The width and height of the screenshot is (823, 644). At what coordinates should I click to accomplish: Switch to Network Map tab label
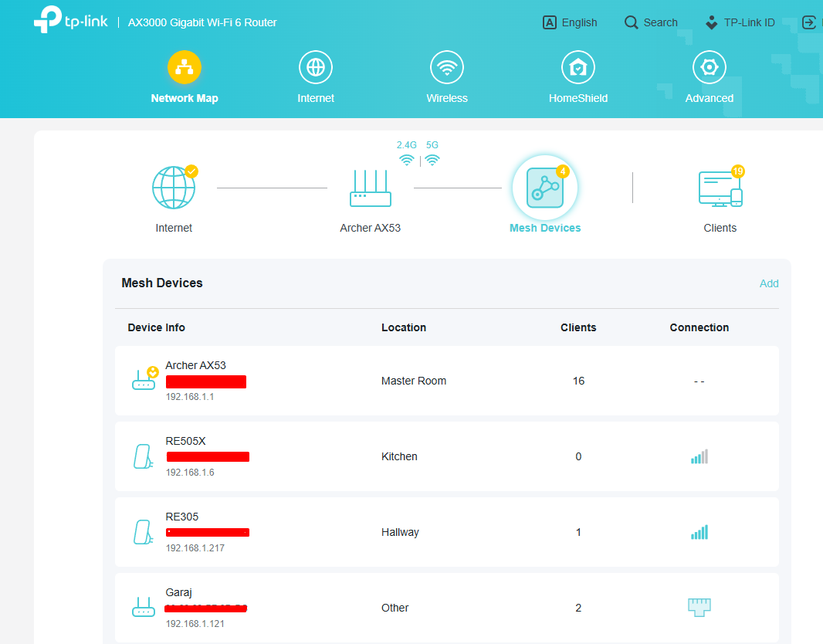coord(185,98)
